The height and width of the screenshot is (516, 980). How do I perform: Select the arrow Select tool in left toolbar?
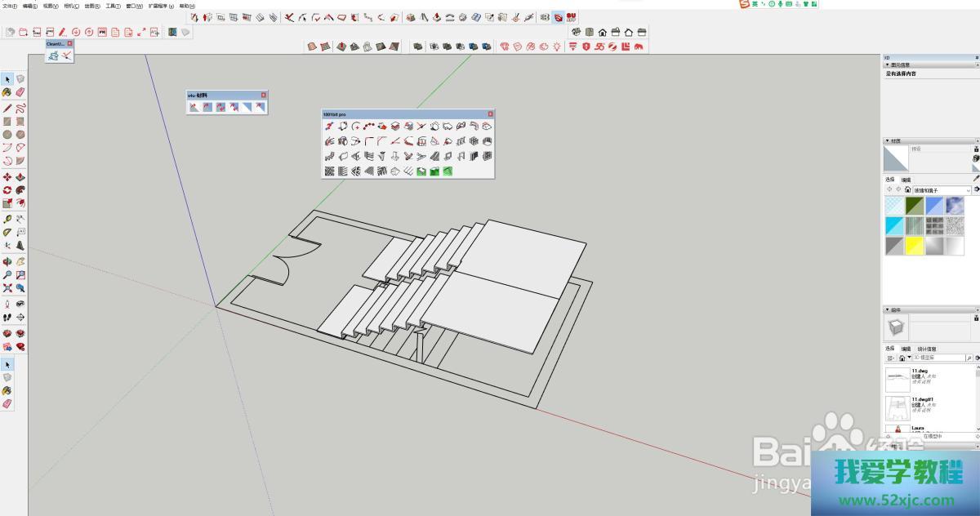pos(7,79)
